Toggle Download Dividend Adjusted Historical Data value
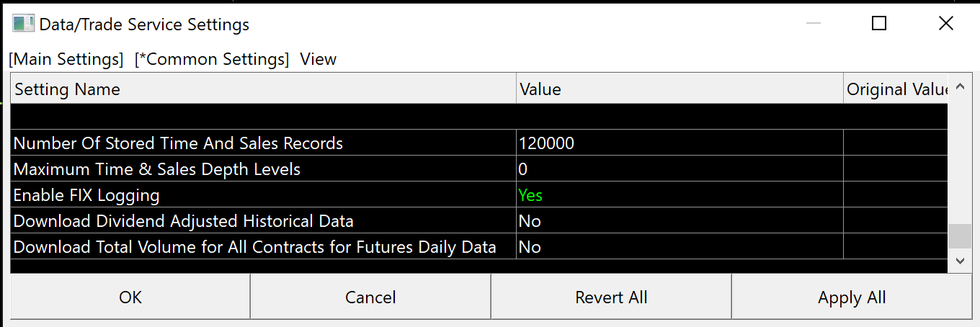The image size is (980, 327). click(x=530, y=221)
